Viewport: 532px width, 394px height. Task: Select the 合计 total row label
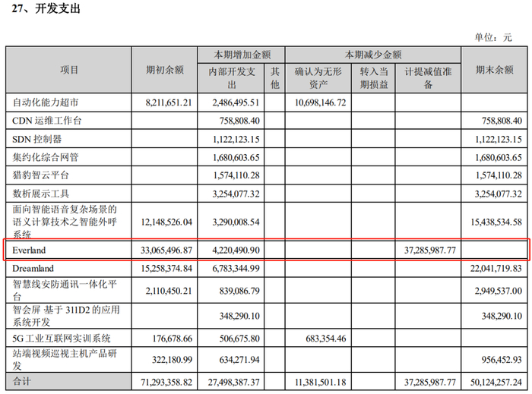click(x=22, y=381)
